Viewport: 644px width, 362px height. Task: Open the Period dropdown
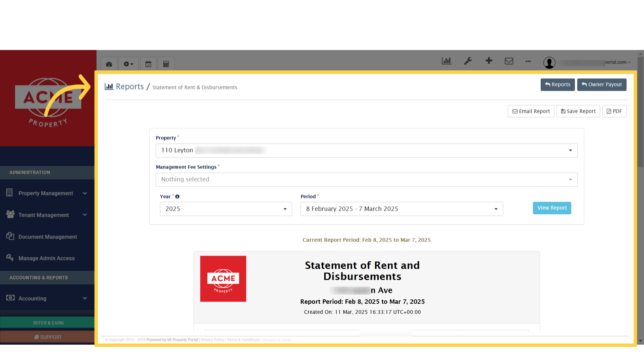coord(401,208)
